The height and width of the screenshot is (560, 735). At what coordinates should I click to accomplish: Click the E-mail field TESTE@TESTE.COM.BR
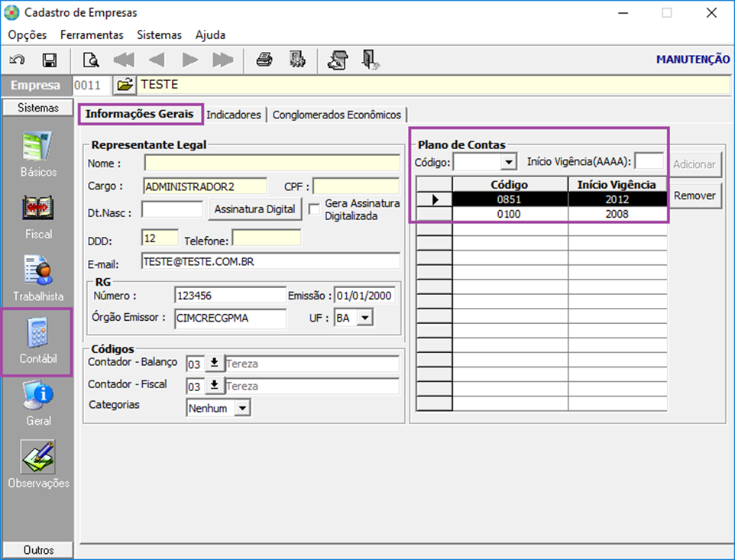271,261
